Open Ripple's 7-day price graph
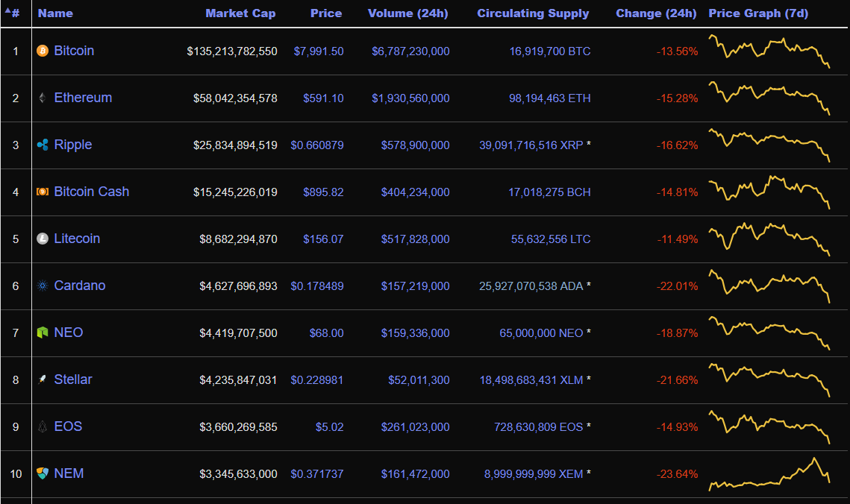 [x=769, y=145]
